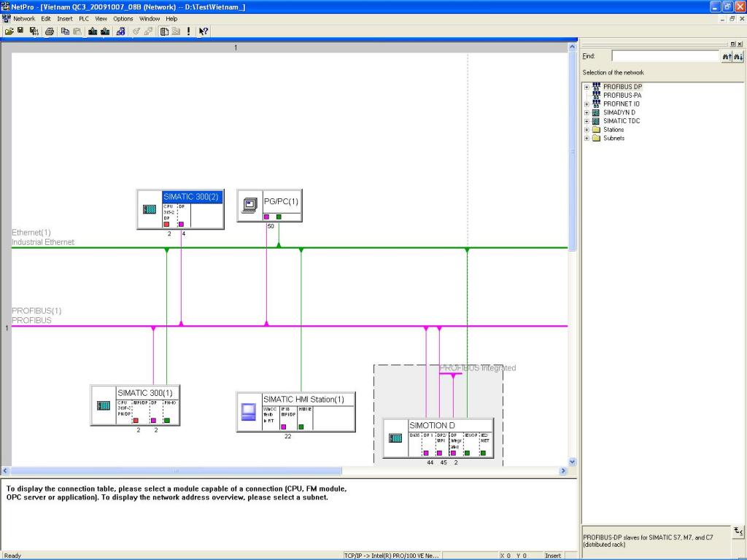The height and width of the screenshot is (560, 747).
Task: Select PROFIBUS DP in the catalog tree
Action: (622, 87)
